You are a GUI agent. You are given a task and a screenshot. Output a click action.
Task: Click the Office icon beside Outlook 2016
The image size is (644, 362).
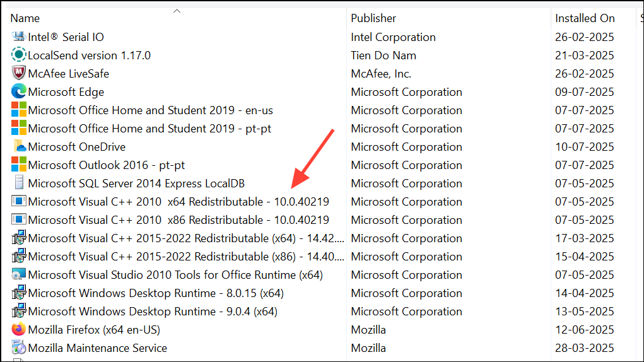(18, 165)
